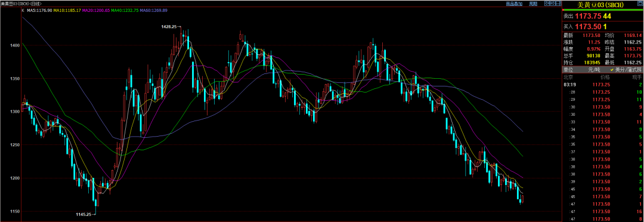
Task: Click the second chart layout icon beside 周期
Action: coord(553,4)
